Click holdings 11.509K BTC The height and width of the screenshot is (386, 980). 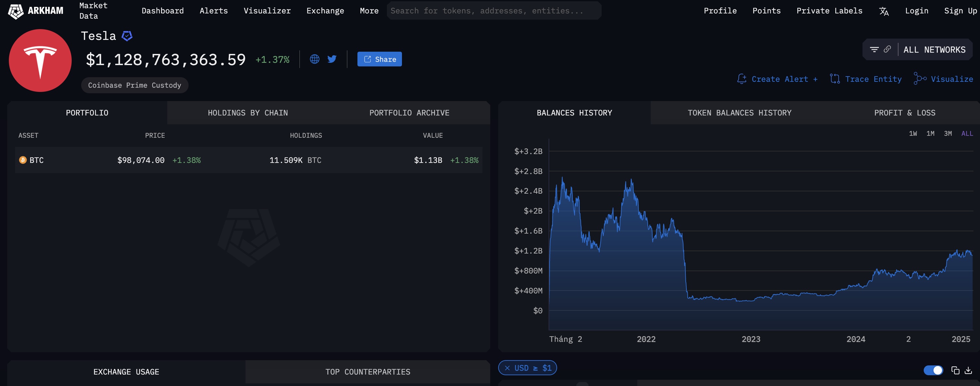[295, 160]
